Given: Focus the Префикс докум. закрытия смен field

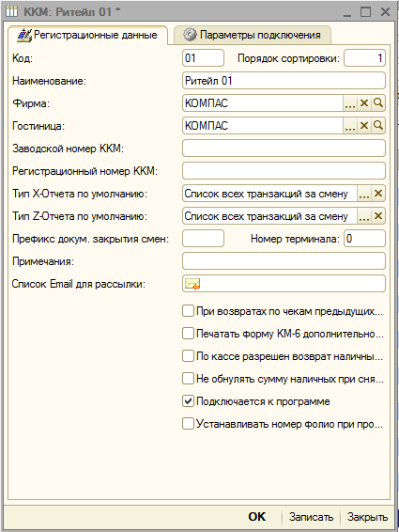Looking at the screenshot, I should [203, 239].
